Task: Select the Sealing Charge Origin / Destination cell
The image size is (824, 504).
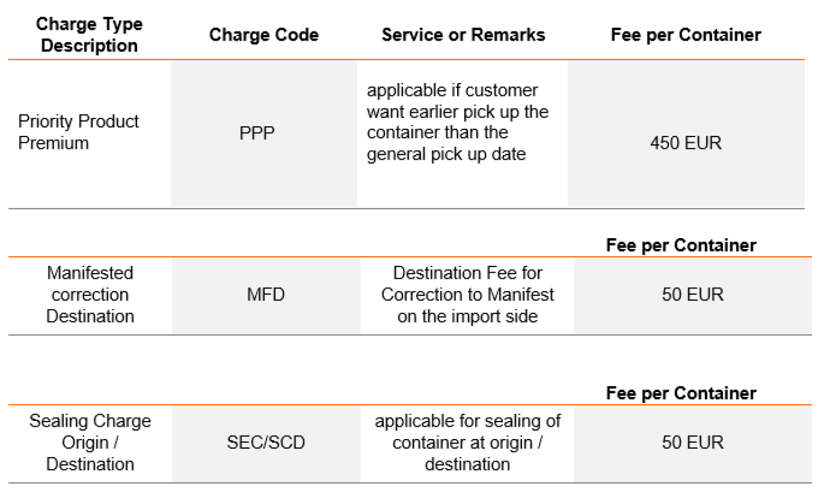Action: [90, 443]
